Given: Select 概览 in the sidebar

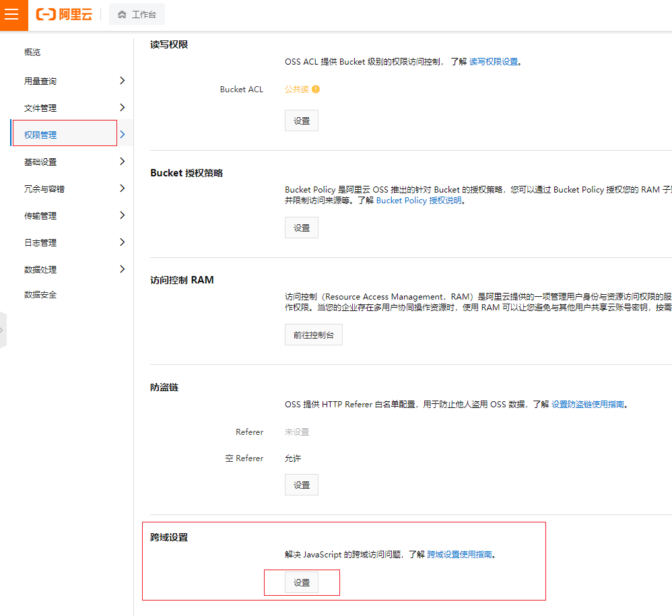Looking at the screenshot, I should click(32, 52).
